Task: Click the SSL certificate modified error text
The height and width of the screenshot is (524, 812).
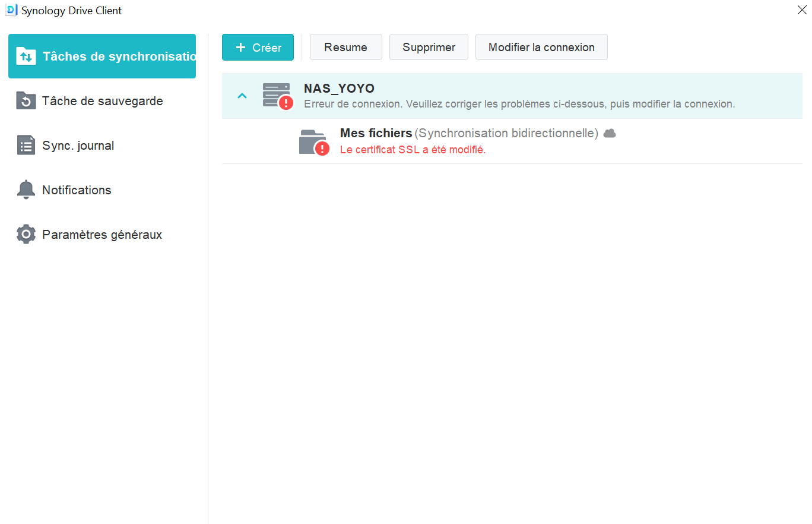Action: (413, 150)
